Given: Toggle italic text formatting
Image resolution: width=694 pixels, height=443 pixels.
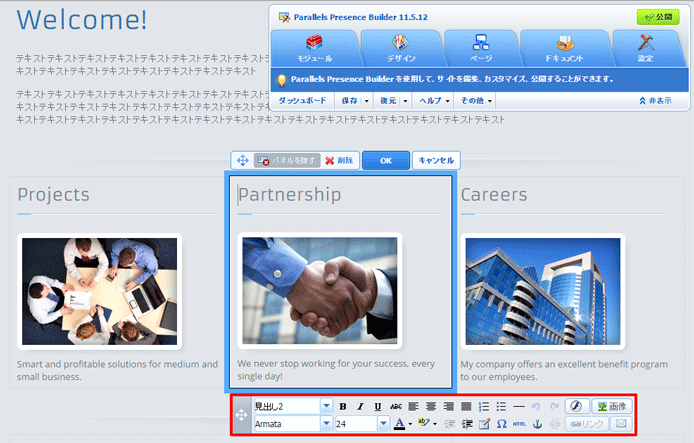Looking at the screenshot, I should 360,407.
